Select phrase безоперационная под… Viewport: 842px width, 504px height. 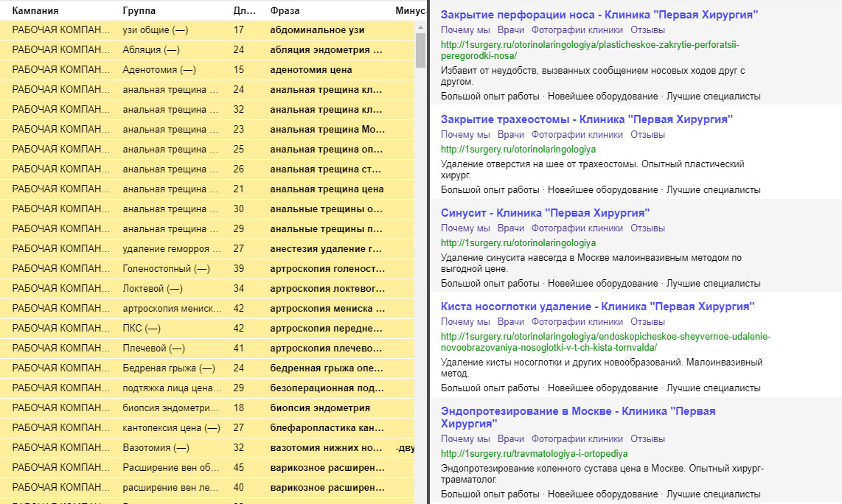(x=327, y=388)
